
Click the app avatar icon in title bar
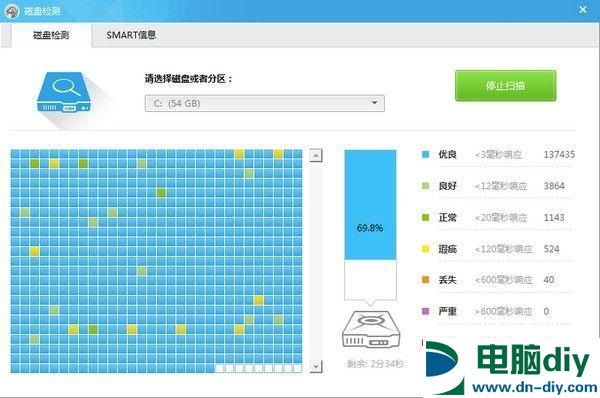(x=12, y=11)
